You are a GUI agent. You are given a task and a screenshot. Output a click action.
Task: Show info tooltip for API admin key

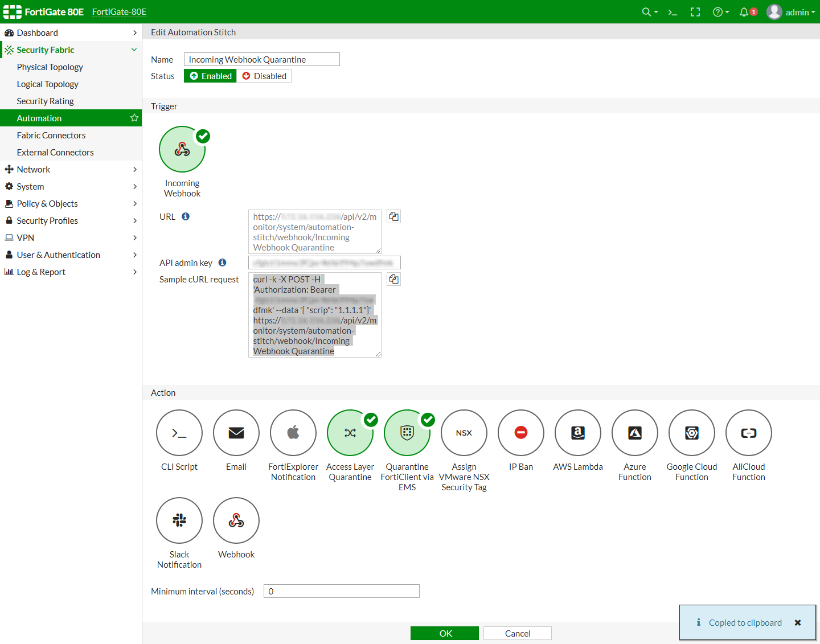(x=223, y=262)
